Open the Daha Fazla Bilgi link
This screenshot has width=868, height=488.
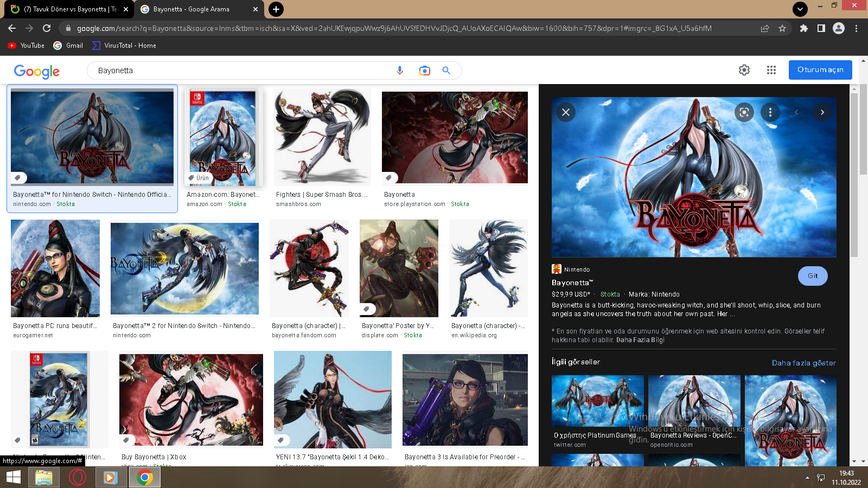[x=640, y=340]
